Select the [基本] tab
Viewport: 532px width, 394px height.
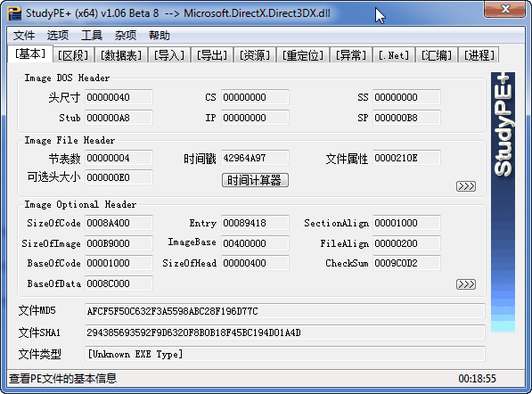click(30, 53)
